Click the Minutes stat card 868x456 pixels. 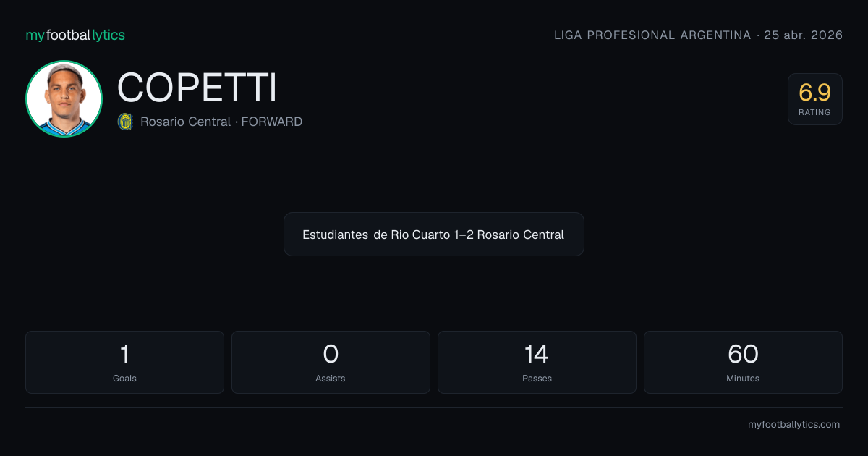[x=743, y=362]
